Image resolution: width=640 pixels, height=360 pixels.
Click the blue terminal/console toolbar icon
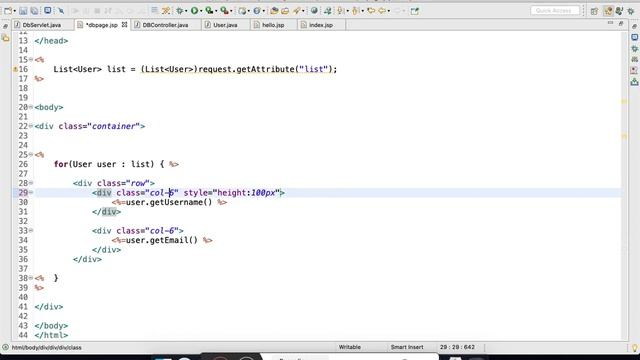48,11
